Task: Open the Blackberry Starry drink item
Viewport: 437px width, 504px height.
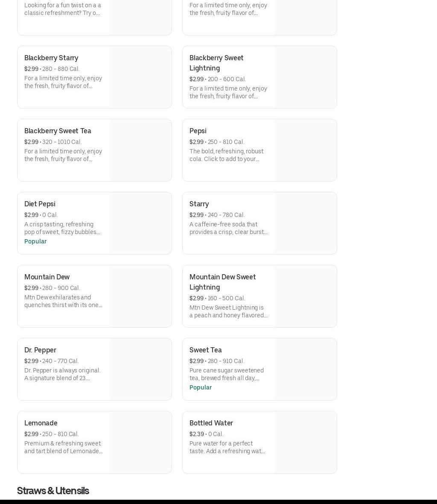Action: (51, 58)
